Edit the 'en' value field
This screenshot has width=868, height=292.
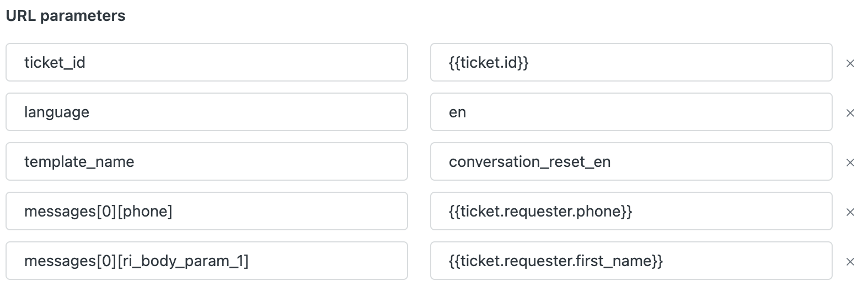point(631,112)
